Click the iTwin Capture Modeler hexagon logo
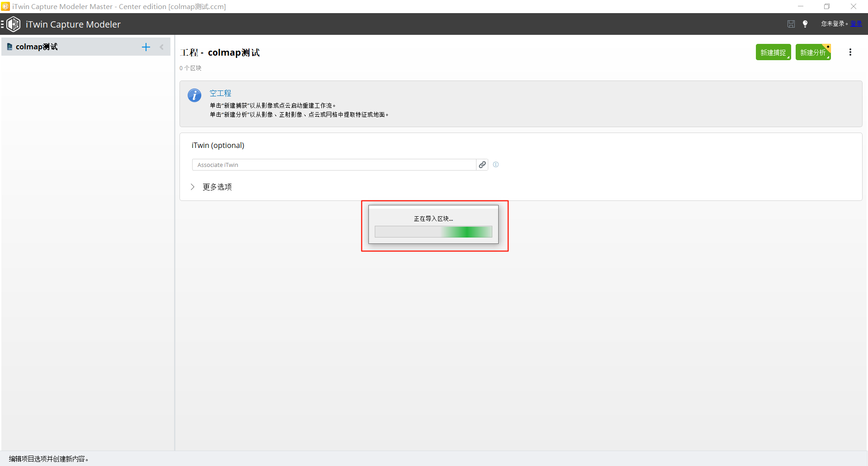Screen dimensions: 868x466 pyautogui.click(x=14, y=24)
